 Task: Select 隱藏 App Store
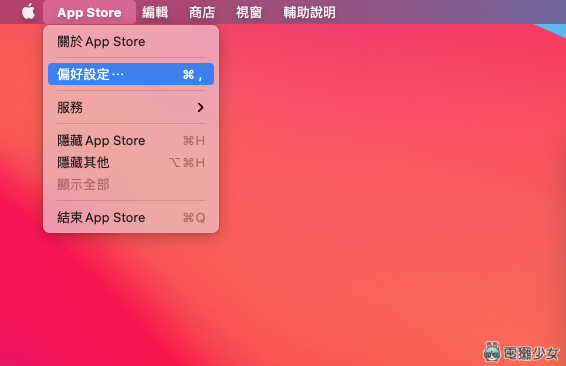point(131,140)
